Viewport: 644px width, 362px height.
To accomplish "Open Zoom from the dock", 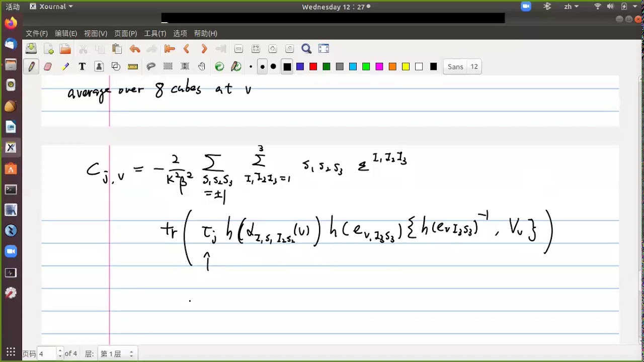I will pos(11,251).
